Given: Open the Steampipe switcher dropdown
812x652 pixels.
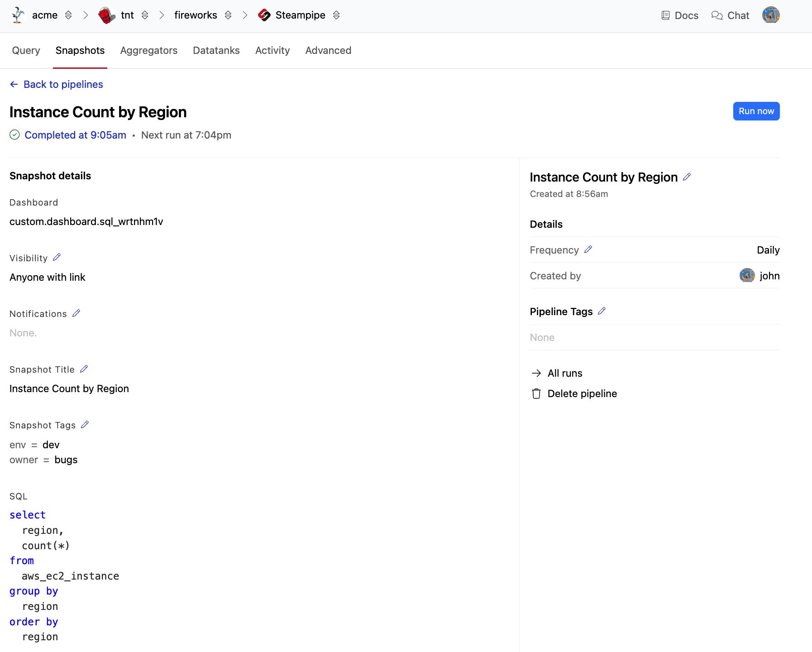Looking at the screenshot, I should pos(336,15).
